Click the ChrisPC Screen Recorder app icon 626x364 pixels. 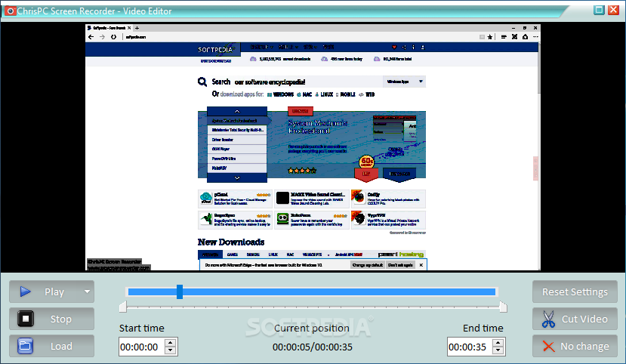pos(11,11)
